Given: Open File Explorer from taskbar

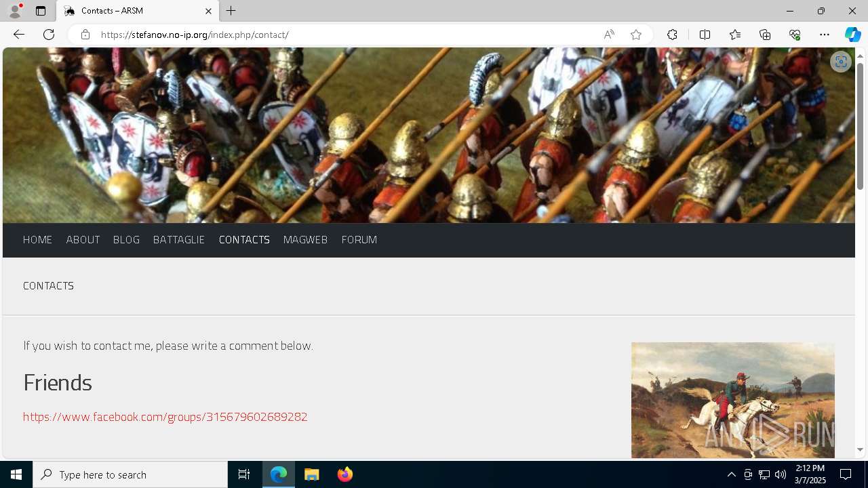Looking at the screenshot, I should pyautogui.click(x=312, y=474).
